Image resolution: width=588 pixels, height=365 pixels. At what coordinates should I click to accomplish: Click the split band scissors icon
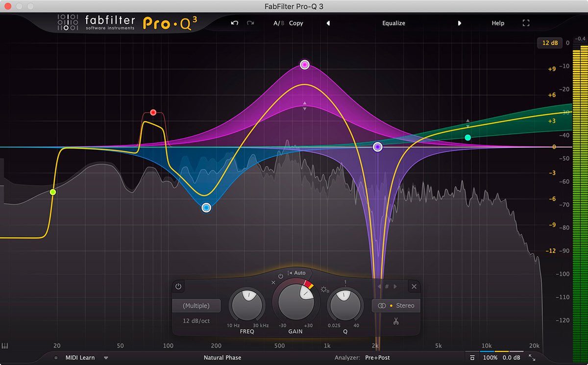(396, 322)
